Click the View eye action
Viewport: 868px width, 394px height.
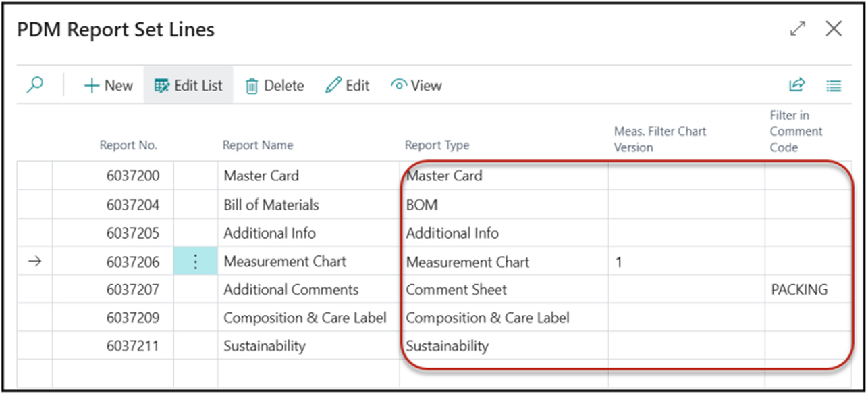[416, 86]
